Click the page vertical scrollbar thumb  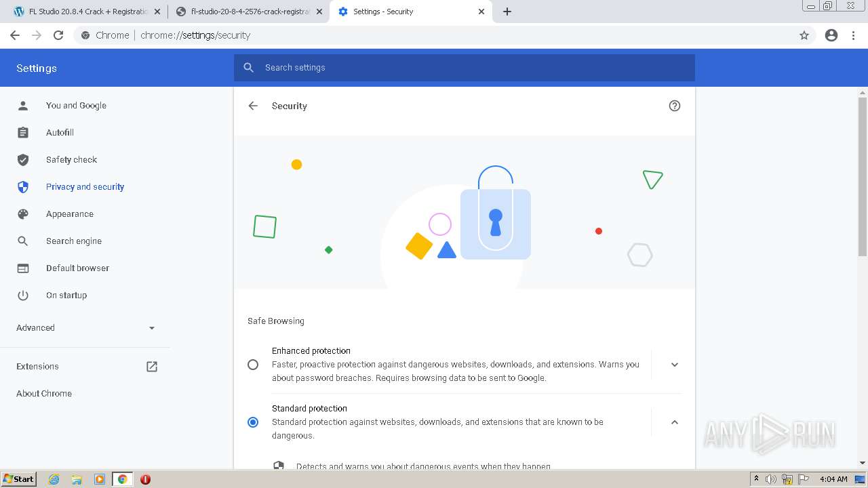pos(863,176)
